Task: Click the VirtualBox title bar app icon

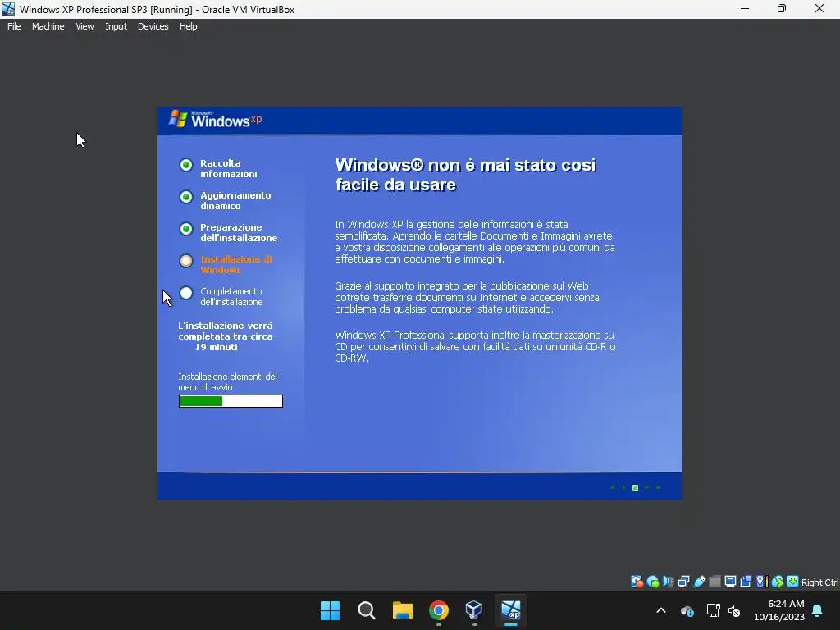Action: point(8,9)
